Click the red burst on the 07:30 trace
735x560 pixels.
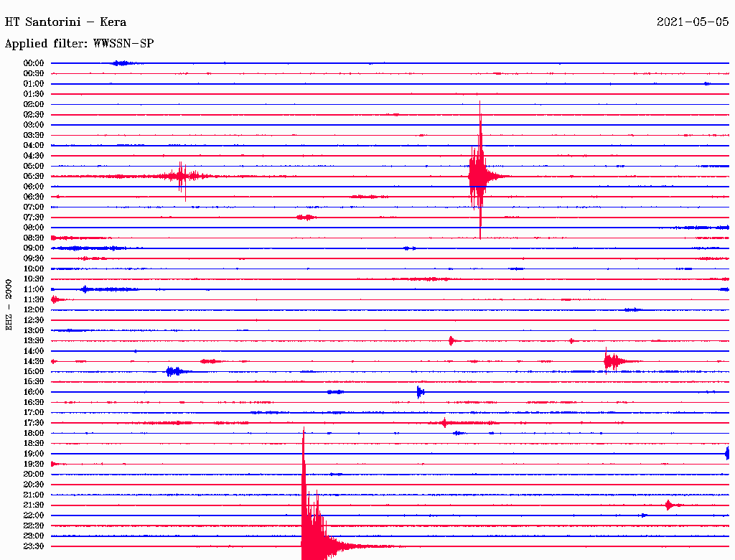point(306,217)
